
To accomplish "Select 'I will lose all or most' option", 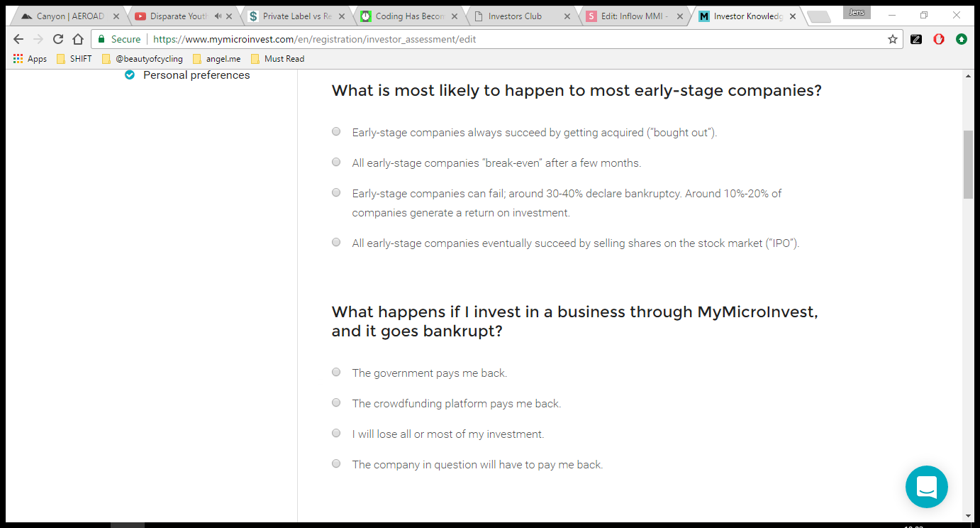I will pos(336,433).
